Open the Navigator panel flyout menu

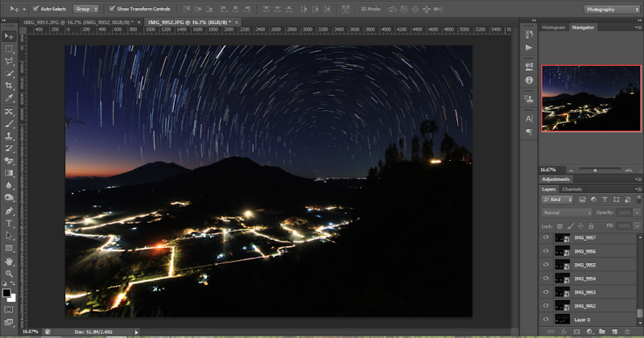pyautogui.click(x=638, y=27)
